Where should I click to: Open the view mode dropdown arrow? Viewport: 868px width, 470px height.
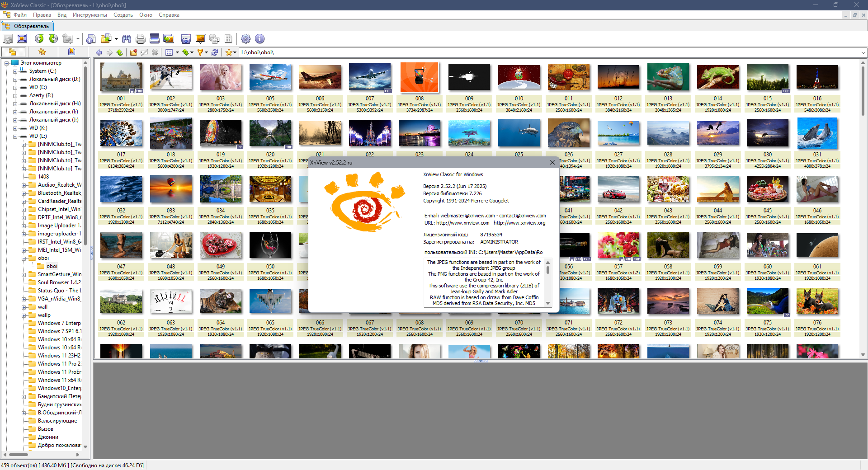click(x=177, y=52)
